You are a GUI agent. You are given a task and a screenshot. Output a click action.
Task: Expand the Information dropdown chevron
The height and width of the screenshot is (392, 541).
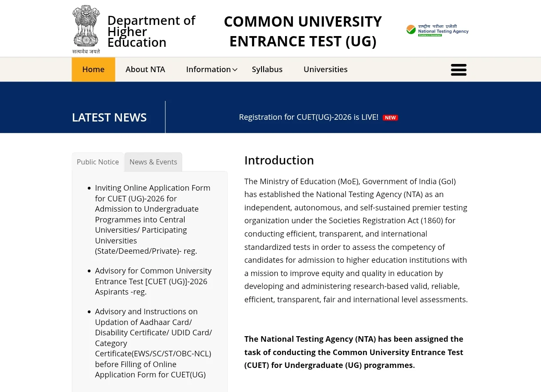pyautogui.click(x=235, y=70)
